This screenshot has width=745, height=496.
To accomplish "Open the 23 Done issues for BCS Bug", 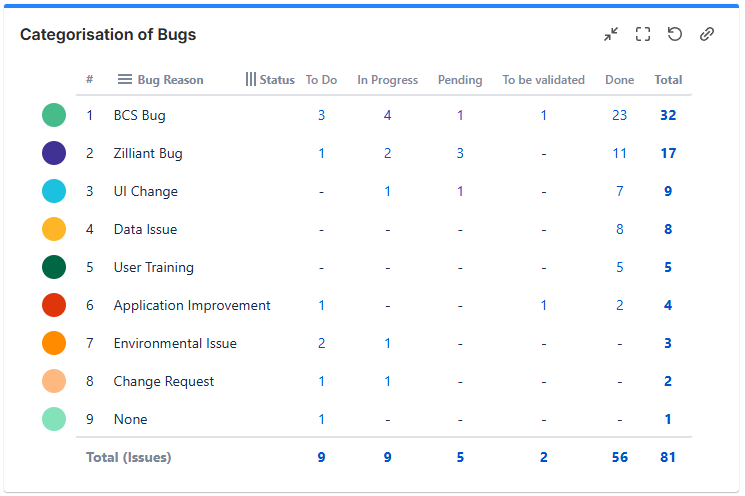I will pos(619,115).
